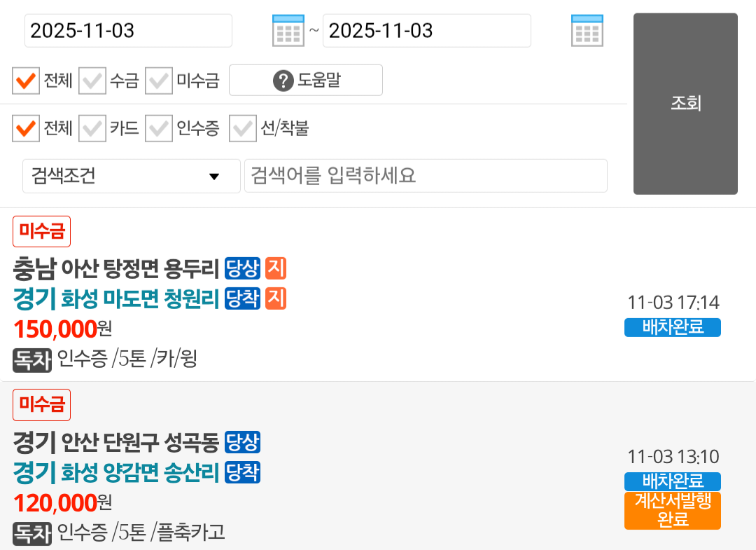This screenshot has height=550, width=756.
Task: Click the 계산서발행 완료 status badge
Action: pos(672,510)
